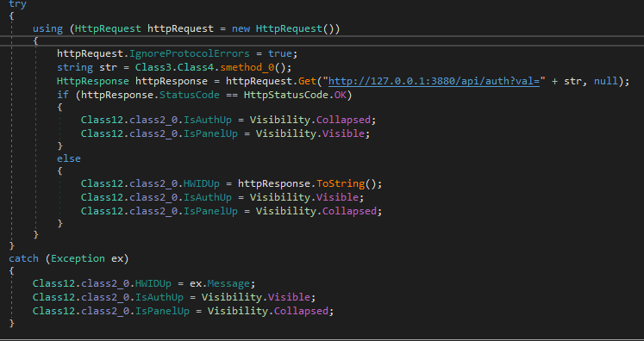The width and height of the screenshot is (644, 341).
Task: Select the smethod_0 method call
Action: point(247,67)
